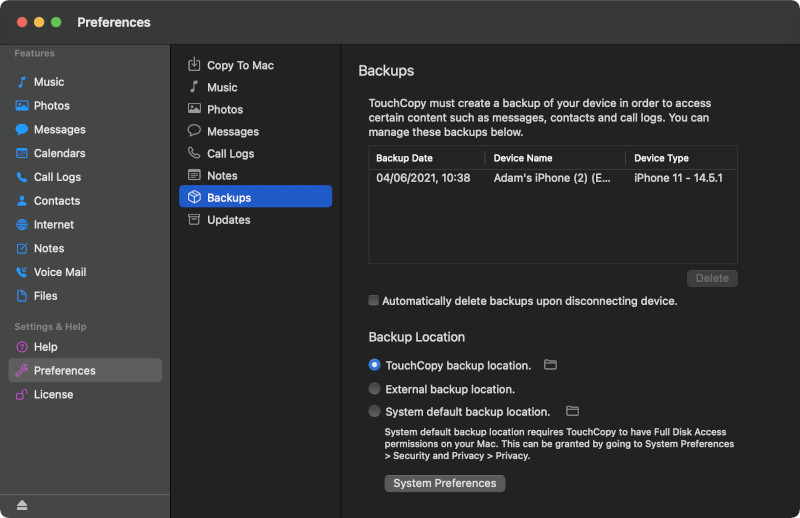The width and height of the screenshot is (800, 518).
Task: Select Call Logs preferences pane
Action: [256, 153]
